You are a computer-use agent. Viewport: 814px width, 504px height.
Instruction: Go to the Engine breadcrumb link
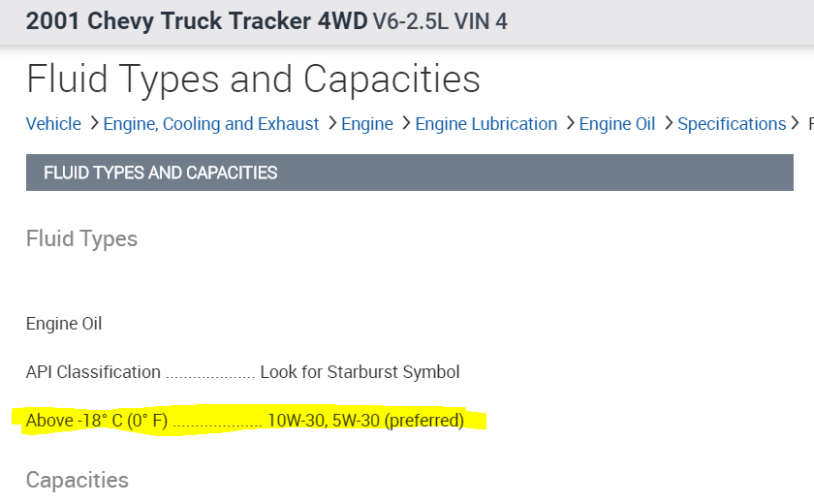367,124
